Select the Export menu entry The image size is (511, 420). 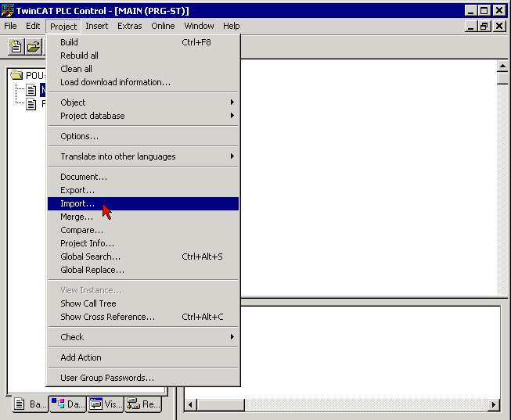(143, 190)
